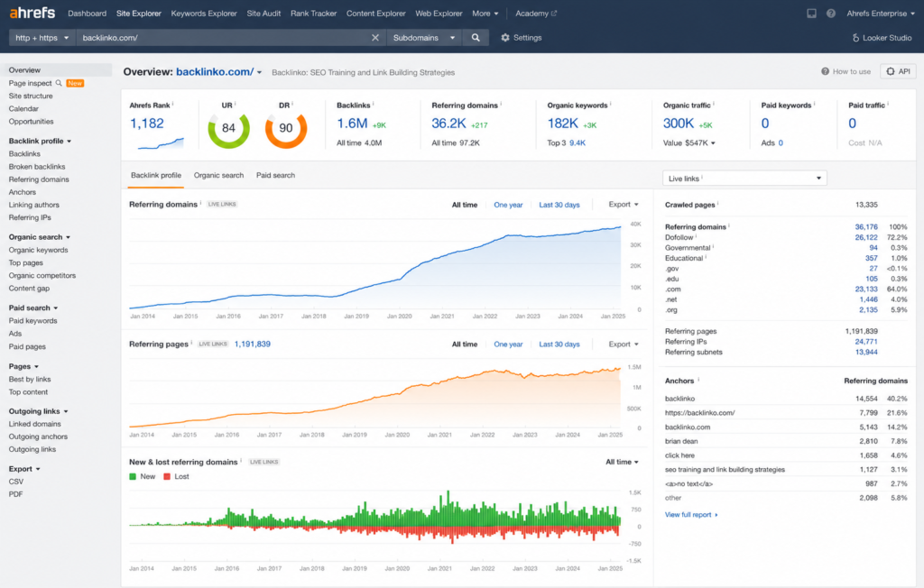The height and width of the screenshot is (588, 924).
Task: Click the Ahrefs logo
Action: (x=32, y=13)
